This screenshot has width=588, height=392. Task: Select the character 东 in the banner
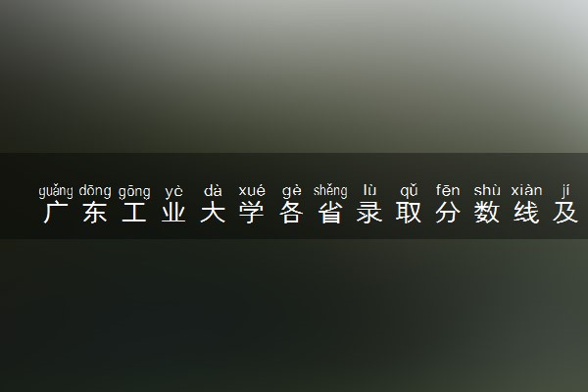(x=95, y=213)
